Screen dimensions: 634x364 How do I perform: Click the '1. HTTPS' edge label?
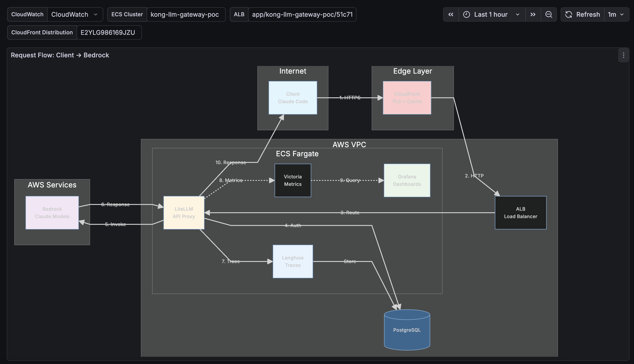(x=350, y=98)
